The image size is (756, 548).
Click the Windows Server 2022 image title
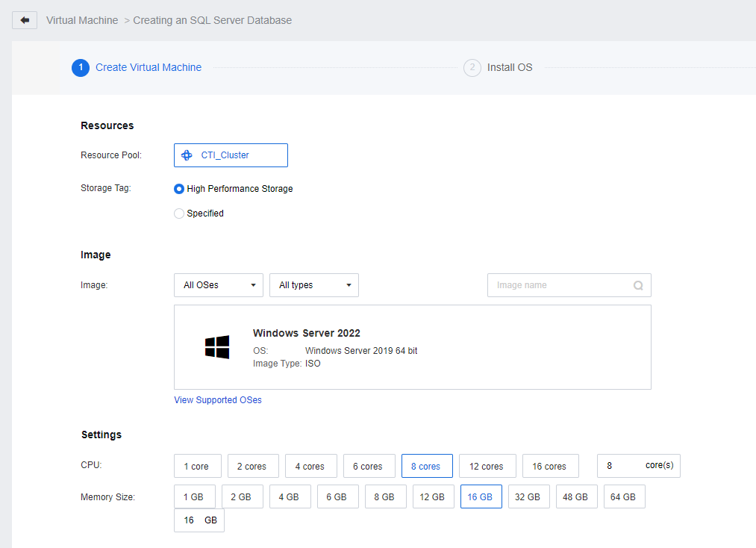point(307,333)
